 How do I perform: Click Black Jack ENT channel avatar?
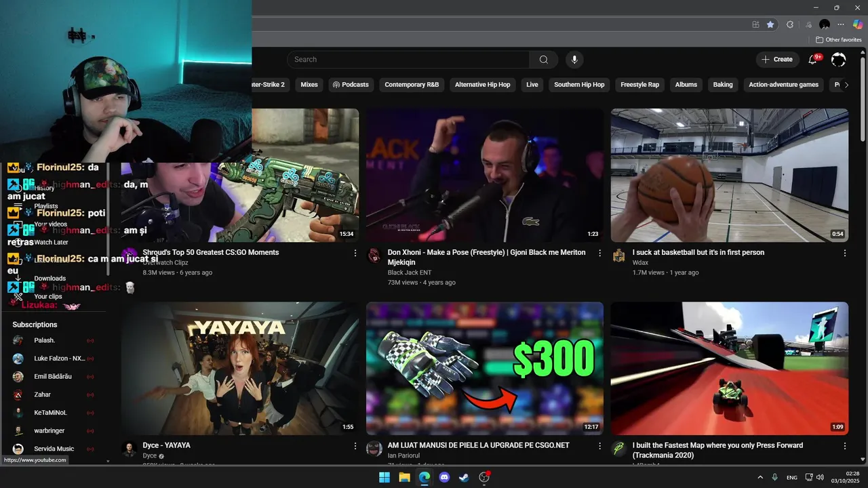(x=374, y=256)
